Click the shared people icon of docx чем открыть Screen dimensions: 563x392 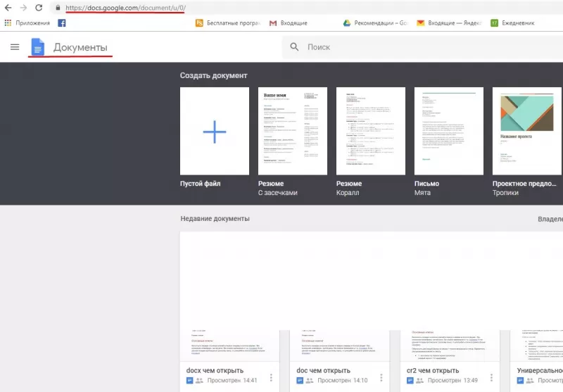pos(199,381)
